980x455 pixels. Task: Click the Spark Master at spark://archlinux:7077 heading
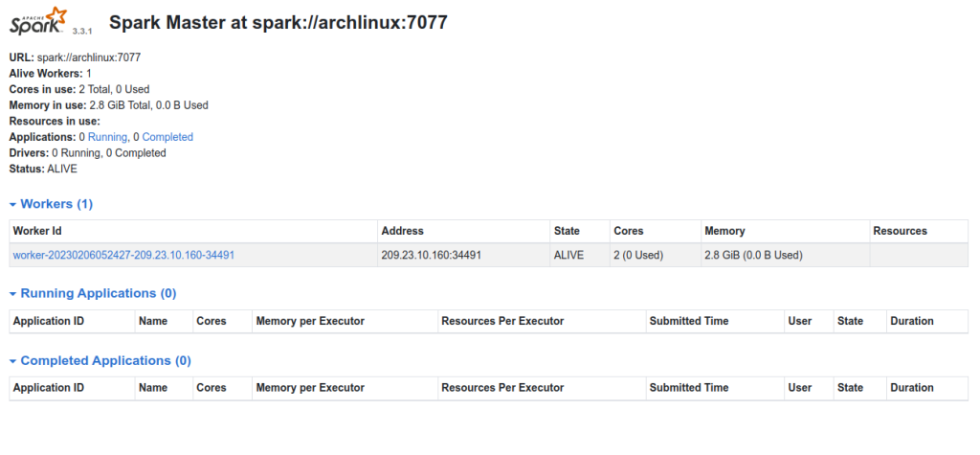(278, 23)
